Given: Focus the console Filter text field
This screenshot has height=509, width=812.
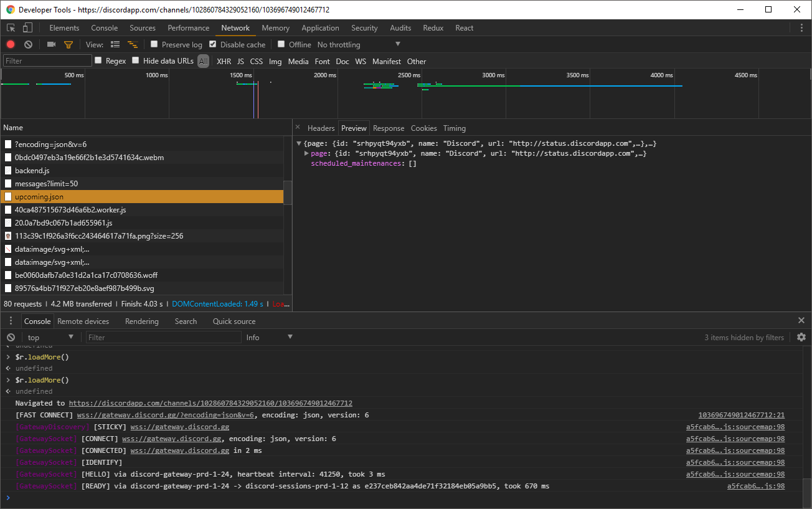Looking at the screenshot, I should pyautogui.click(x=163, y=337).
